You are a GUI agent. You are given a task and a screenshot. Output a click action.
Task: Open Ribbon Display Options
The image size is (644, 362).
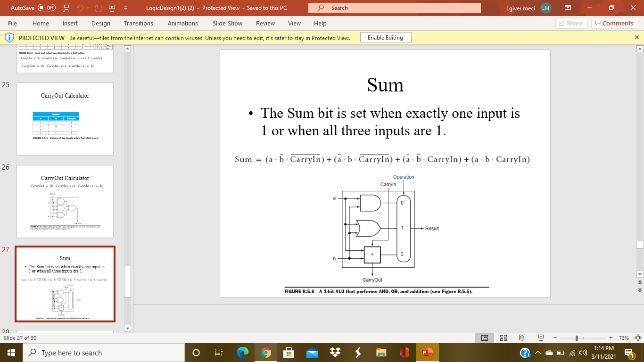tap(568, 8)
